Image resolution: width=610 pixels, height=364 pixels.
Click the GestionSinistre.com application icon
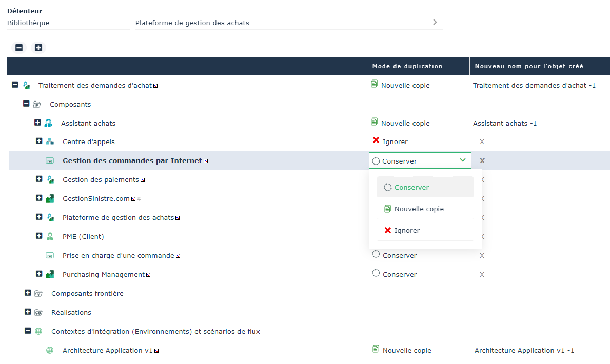coord(50,198)
